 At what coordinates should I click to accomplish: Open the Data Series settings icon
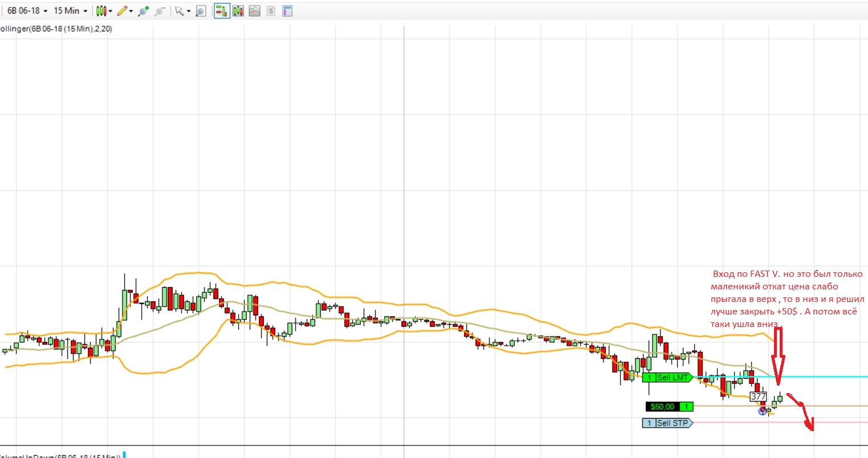pos(238,11)
